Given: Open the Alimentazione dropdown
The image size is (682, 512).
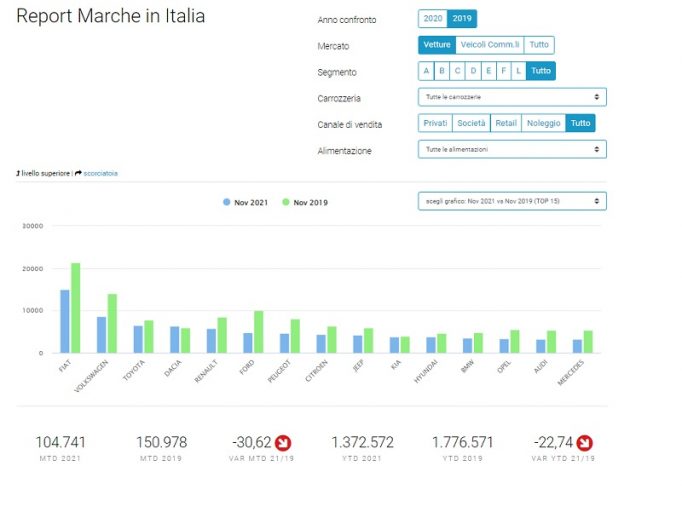Looking at the screenshot, I should pyautogui.click(x=512, y=149).
